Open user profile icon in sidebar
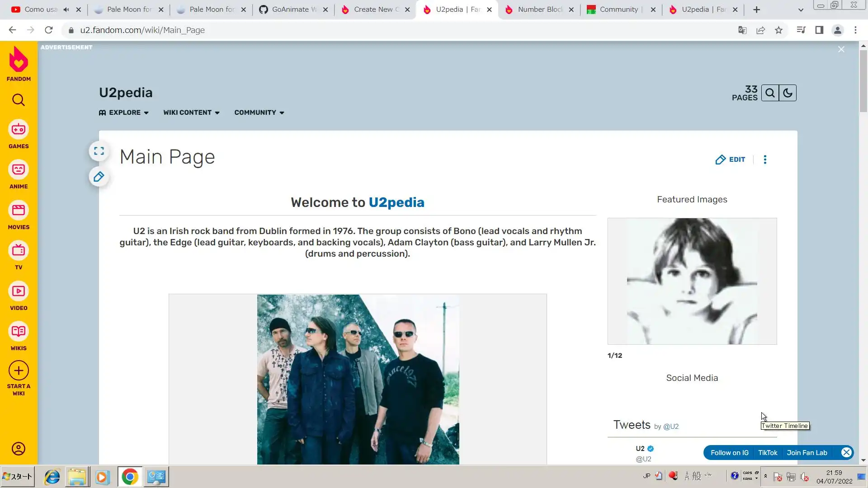The height and width of the screenshot is (488, 868). click(x=19, y=449)
